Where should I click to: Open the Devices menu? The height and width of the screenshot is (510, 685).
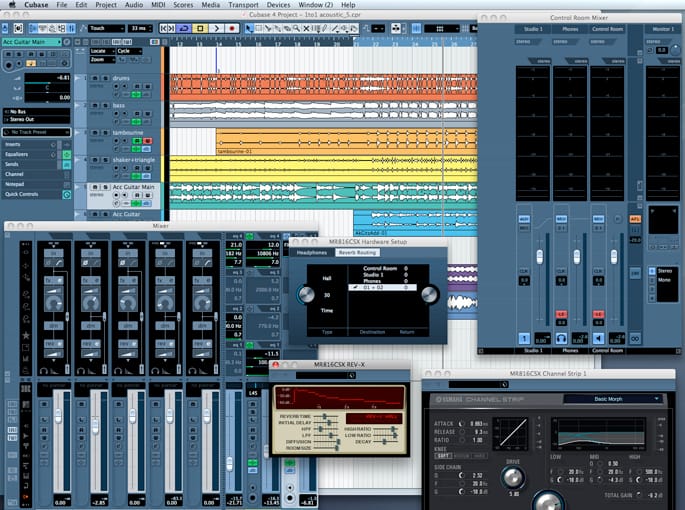pyautogui.click(x=278, y=5)
